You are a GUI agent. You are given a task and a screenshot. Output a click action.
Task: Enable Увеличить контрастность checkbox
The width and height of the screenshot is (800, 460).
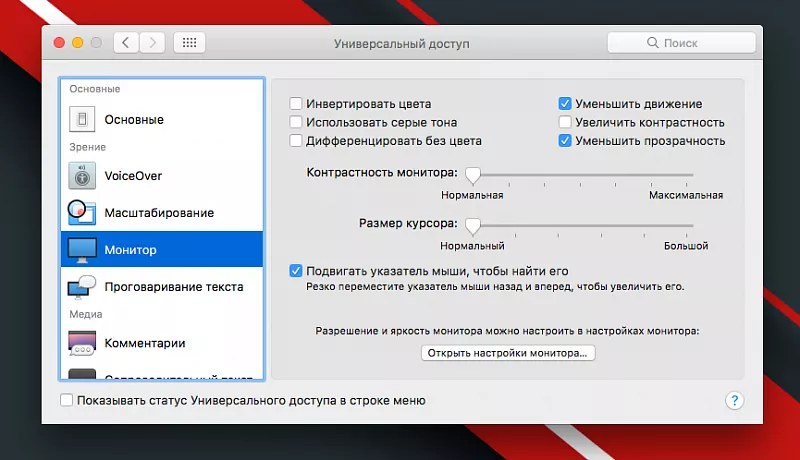tap(565, 122)
